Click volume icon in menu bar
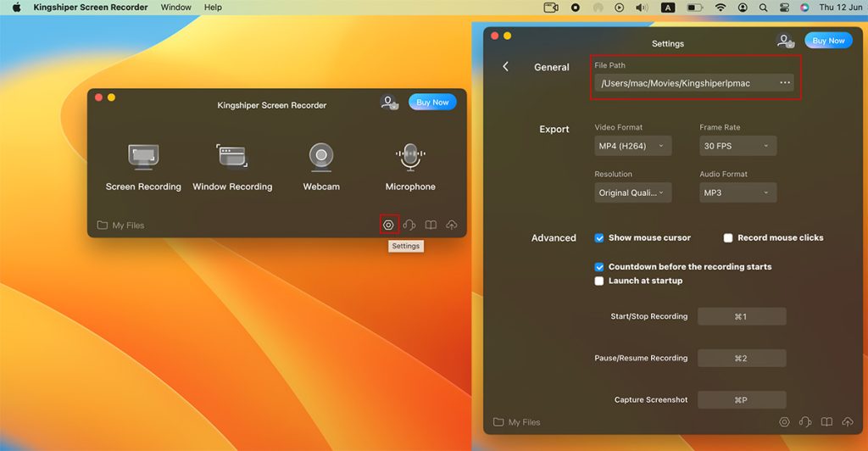The width and height of the screenshot is (868, 451). [x=642, y=7]
